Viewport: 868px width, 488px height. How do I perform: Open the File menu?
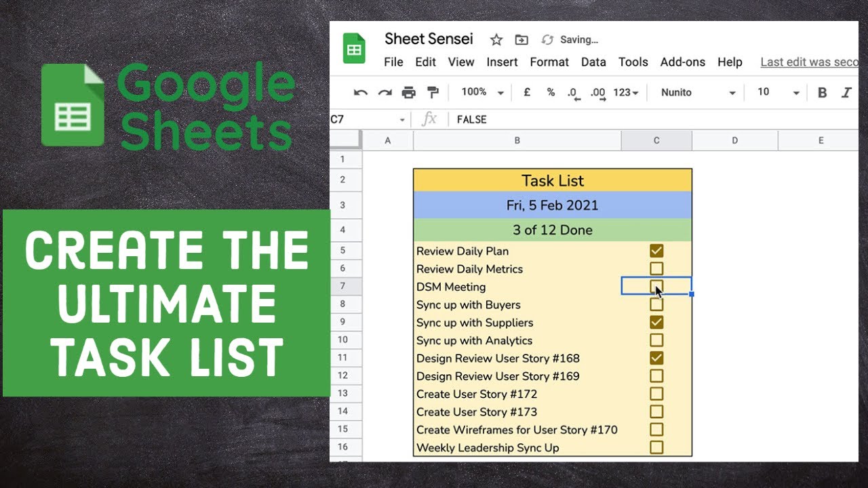point(393,62)
